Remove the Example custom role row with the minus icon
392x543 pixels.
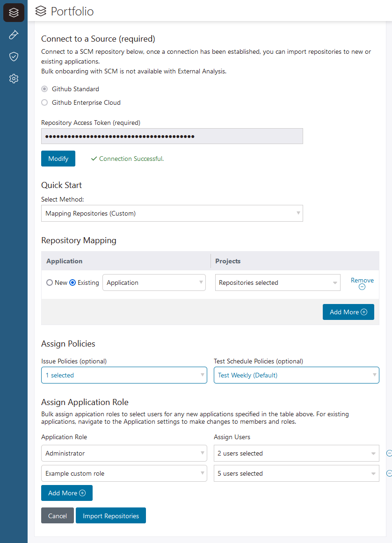point(389,473)
